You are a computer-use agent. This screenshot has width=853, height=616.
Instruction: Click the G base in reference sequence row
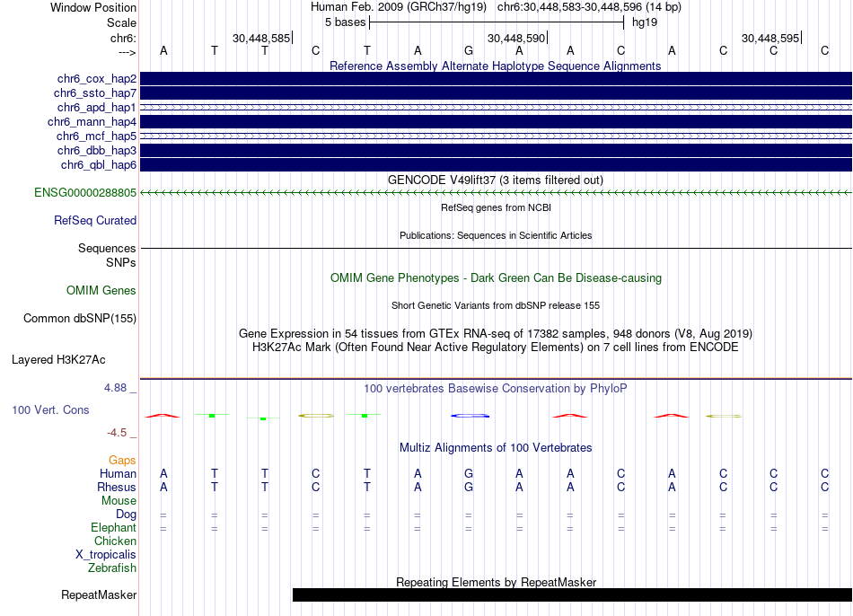pos(469,50)
